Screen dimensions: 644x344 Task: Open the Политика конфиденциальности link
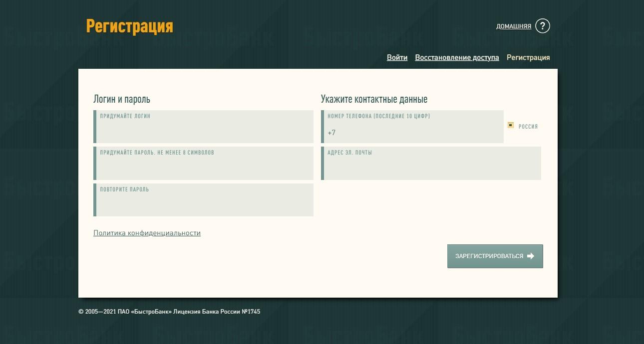click(147, 233)
